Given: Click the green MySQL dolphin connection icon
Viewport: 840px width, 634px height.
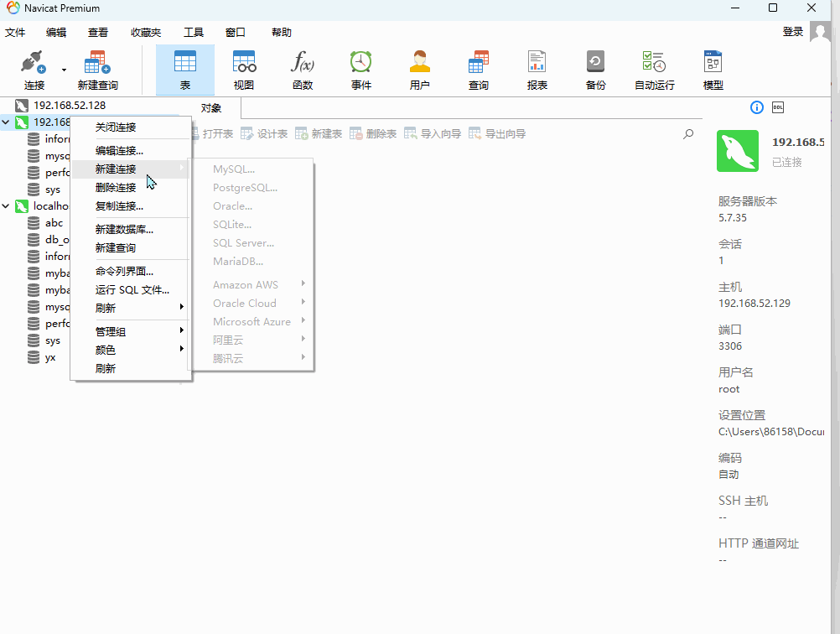Looking at the screenshot, I should pos(738,151).
